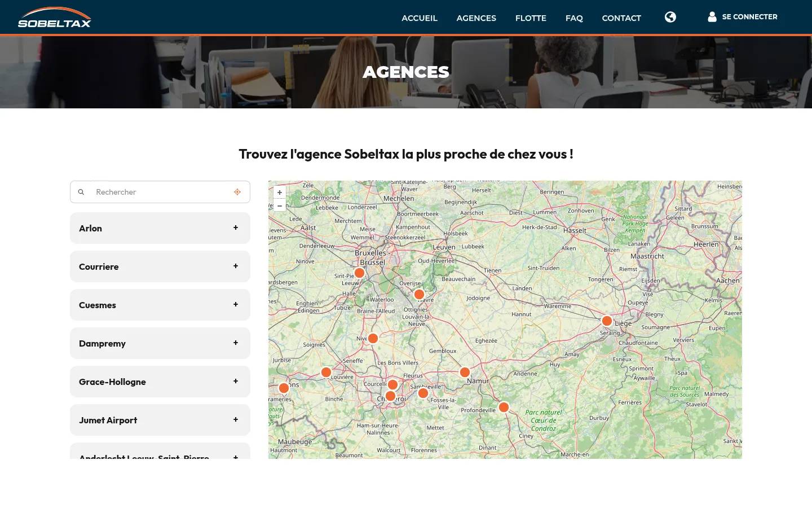The image size is (812, 508).
Task: Select the map marker near Frameries
Action: 284,388
